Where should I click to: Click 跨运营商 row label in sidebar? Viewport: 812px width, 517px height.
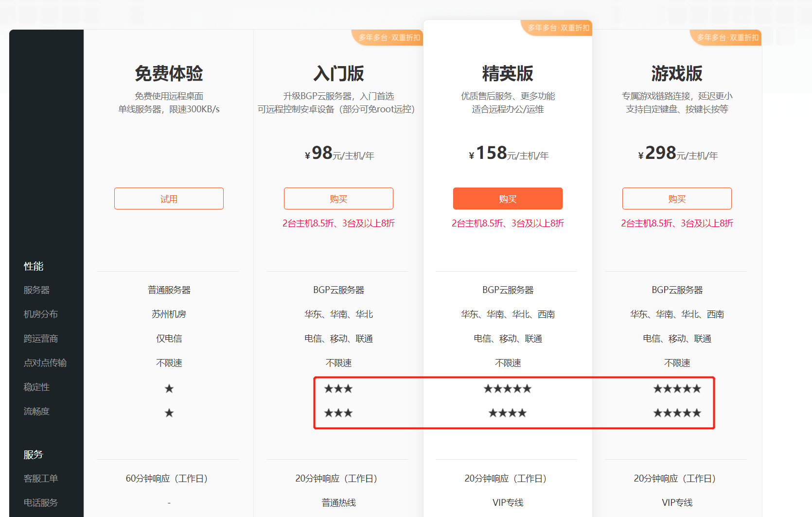41,339
